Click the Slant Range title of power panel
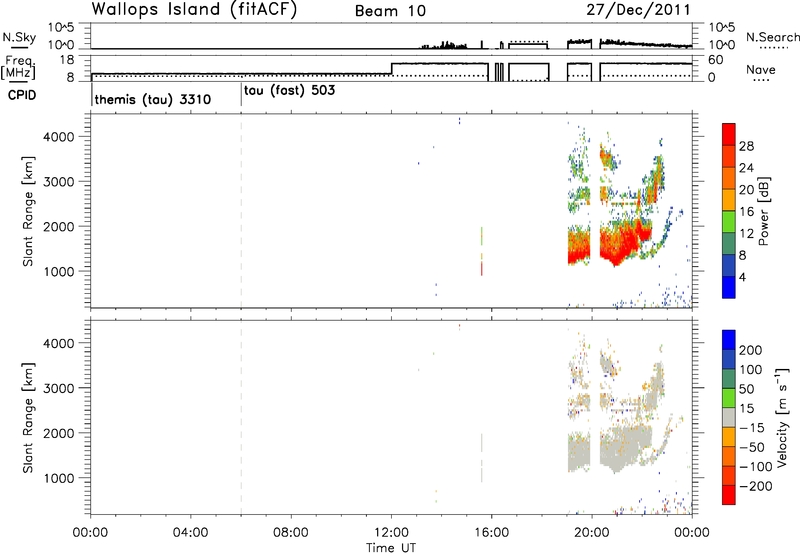 pyautogui.click(x=28, y=211)
